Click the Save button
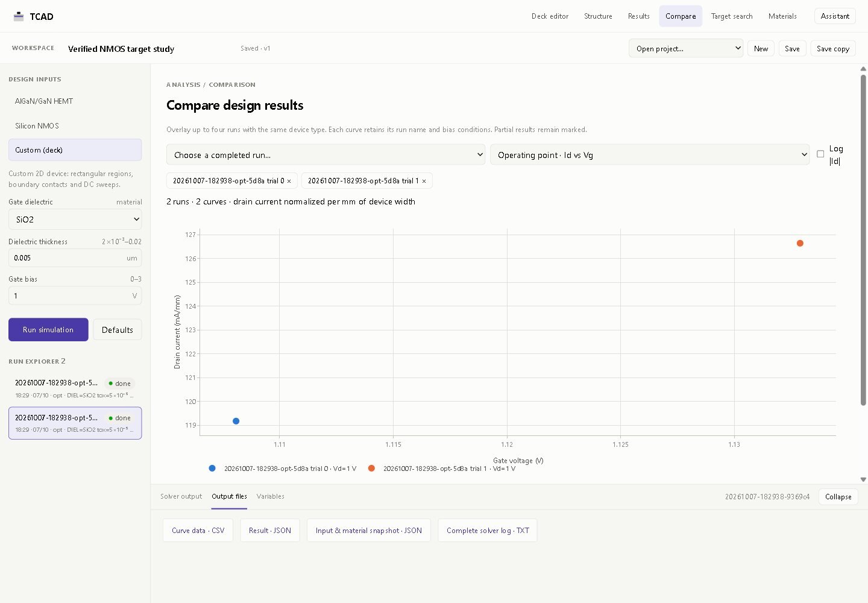 (792, 48)
